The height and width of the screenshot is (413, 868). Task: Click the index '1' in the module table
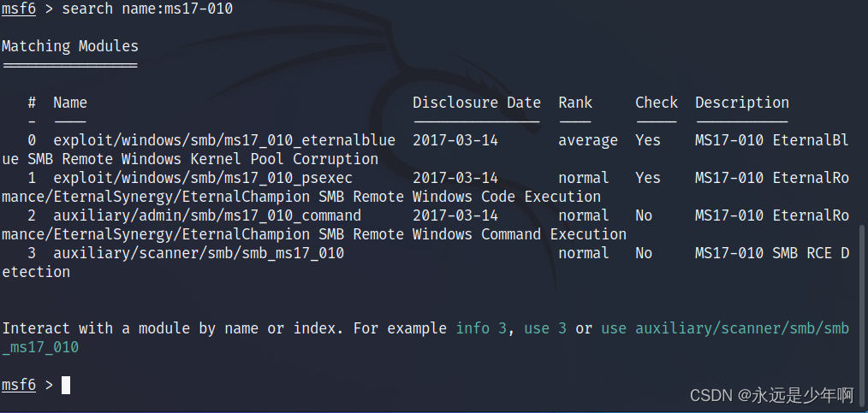pos(33,178)
